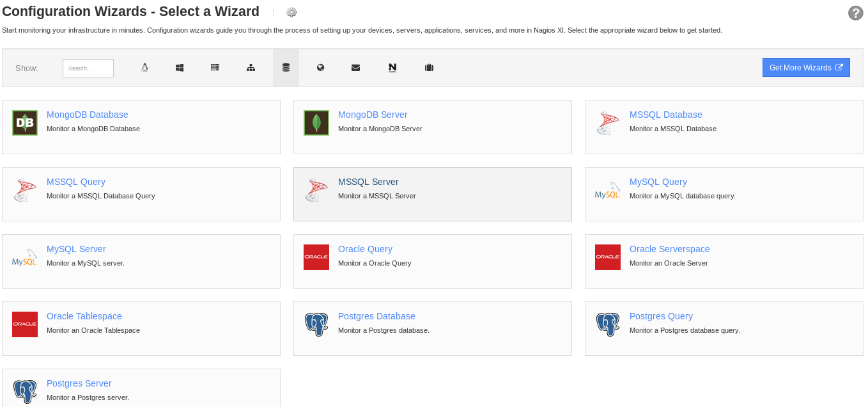This screenshot has height=407, width=868.
Task: Start the MySQL Server wizard link
Action: [x=76, y=249]
